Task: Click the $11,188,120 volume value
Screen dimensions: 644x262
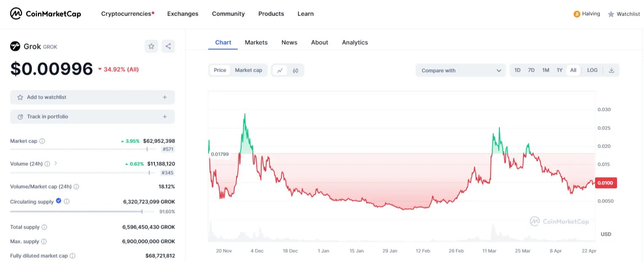Action: coord(161,164)
